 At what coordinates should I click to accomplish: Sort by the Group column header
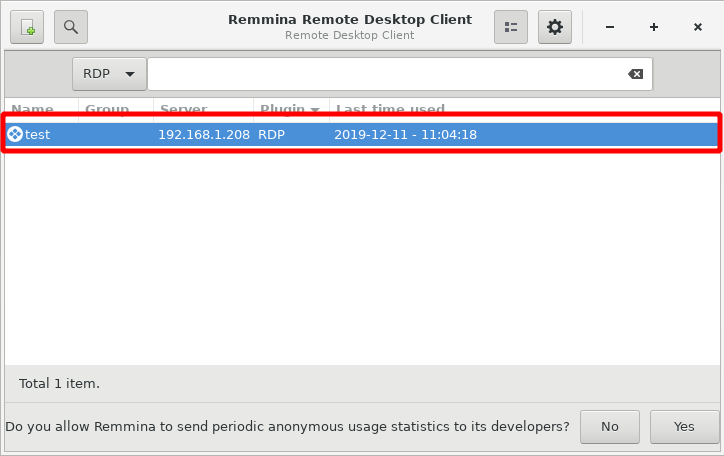(107, 109)
